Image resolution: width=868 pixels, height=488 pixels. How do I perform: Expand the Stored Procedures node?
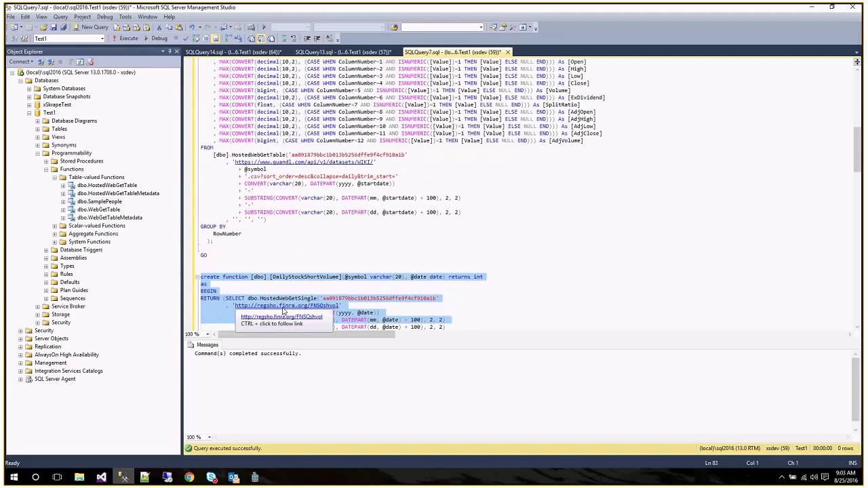pyautogui.click(x=45, y=161)
